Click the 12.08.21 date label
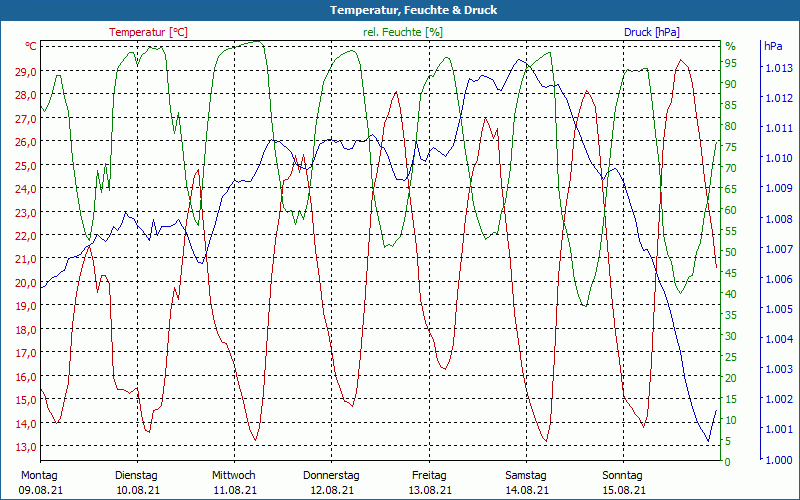The image size is (800, 500). pyautogui.click(x=332, y=490)
